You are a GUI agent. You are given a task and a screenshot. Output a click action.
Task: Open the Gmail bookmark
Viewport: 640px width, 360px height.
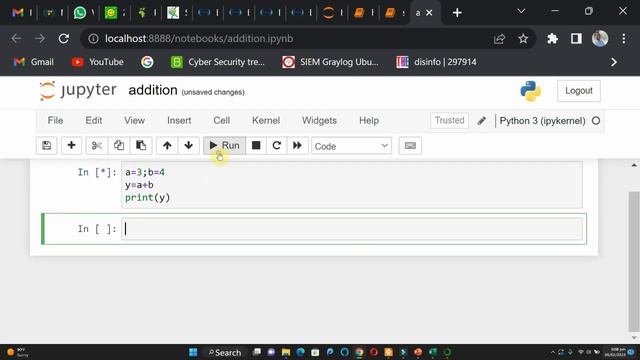point(33,62)
